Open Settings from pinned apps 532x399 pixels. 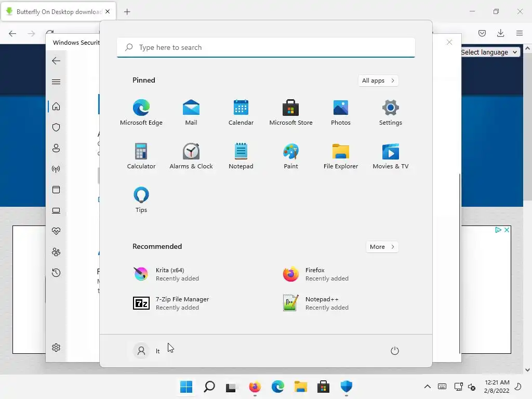coord(391,112)
